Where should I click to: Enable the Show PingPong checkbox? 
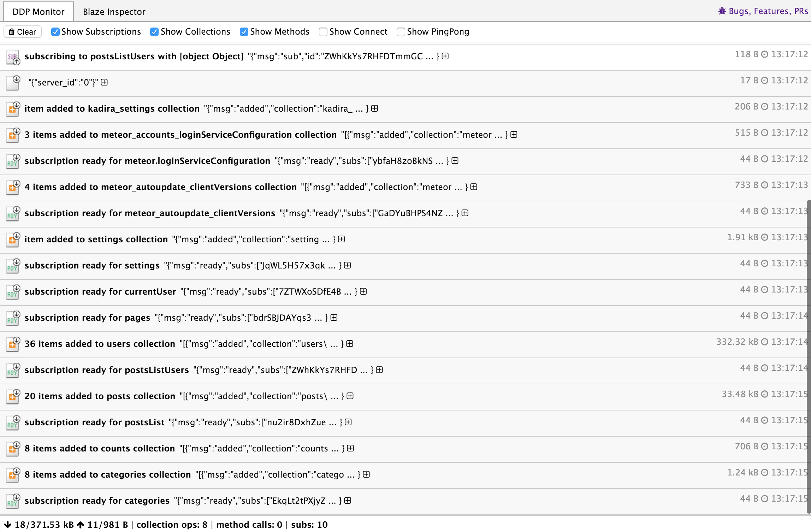(401, 31)
